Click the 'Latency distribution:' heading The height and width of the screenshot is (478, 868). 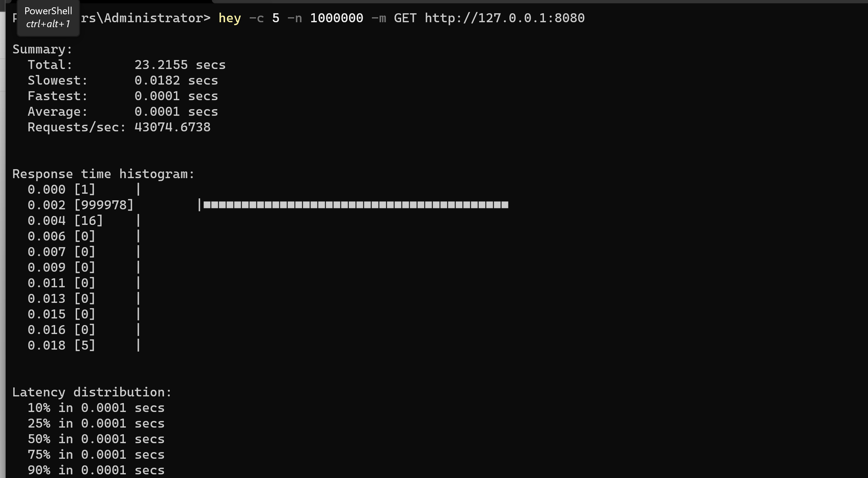(x=92, y=392)
